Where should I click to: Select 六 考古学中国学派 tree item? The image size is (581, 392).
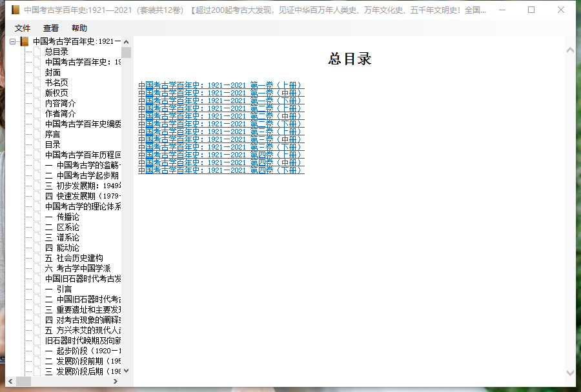coord(78,268)
